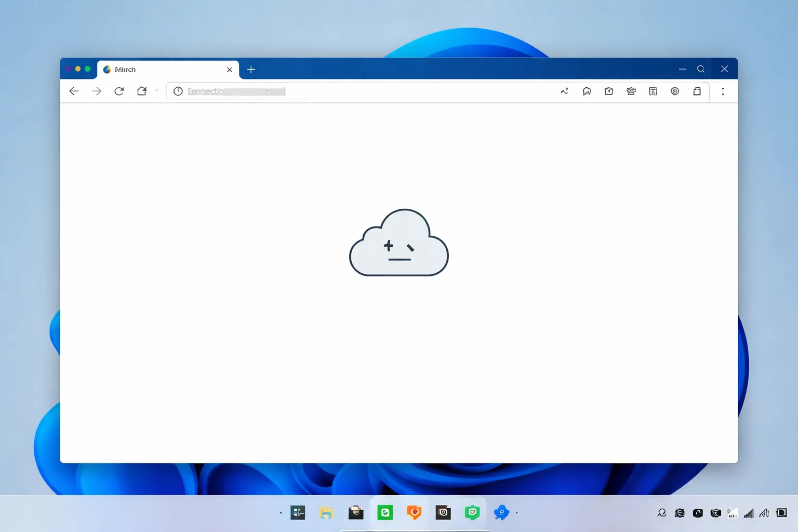Image resolution: width=798 pixels, height=532 pixels.
Task: Click the forward navigation arrow
Action: tap(96, 91)
